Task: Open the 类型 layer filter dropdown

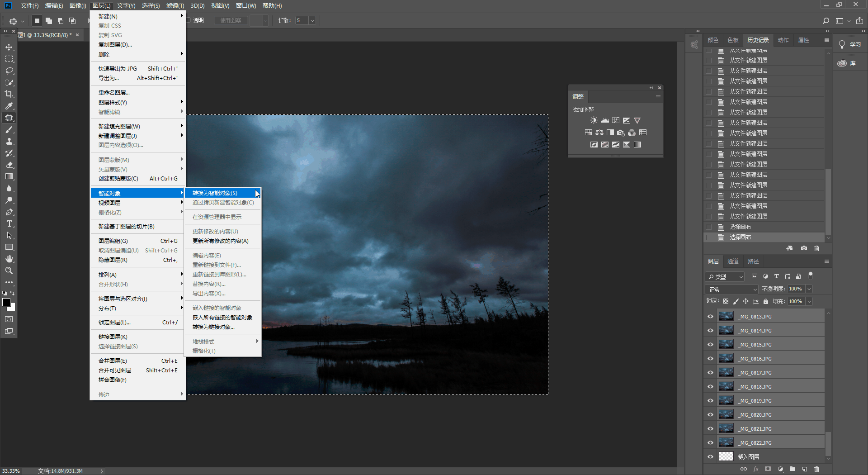Action: click(x=725, y=276)
